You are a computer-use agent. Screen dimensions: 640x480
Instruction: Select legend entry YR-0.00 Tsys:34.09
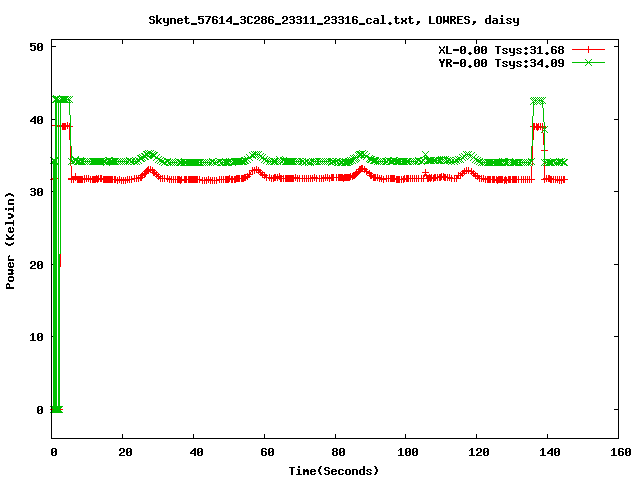501,63
